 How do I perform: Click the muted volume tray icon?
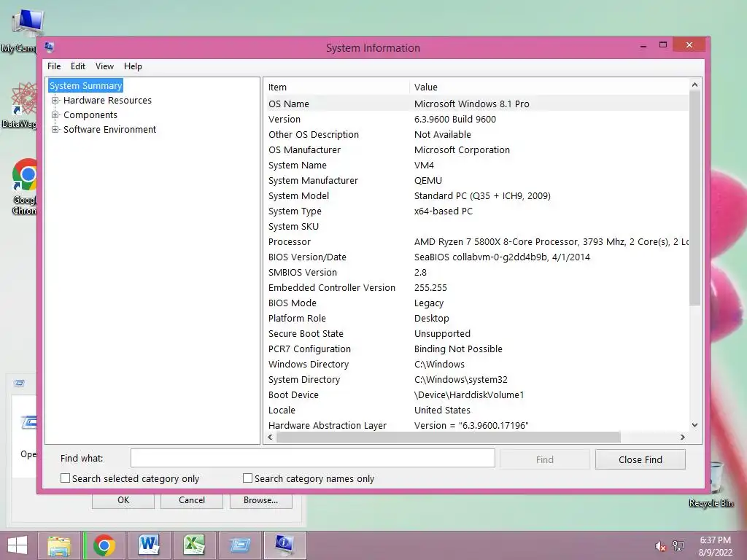(660, 546)
